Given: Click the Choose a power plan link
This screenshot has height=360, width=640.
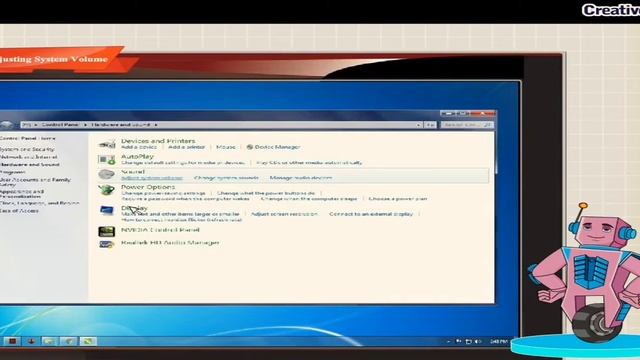Looking at the screenshot, I should (398, 199).
